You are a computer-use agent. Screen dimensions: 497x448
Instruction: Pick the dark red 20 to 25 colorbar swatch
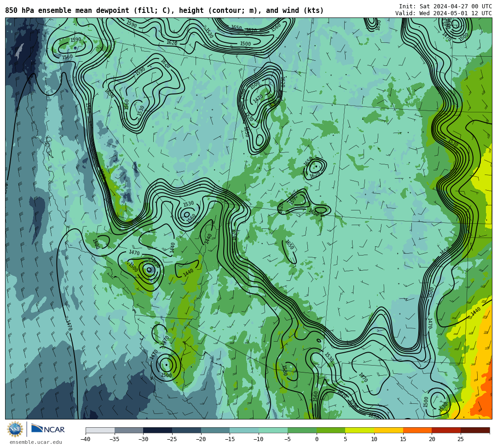(446, 430)
